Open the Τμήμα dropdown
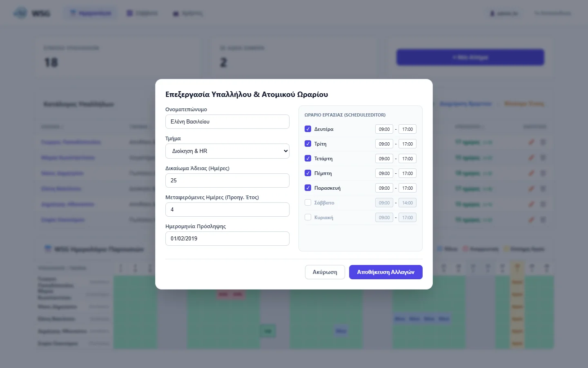 [227, 151]
